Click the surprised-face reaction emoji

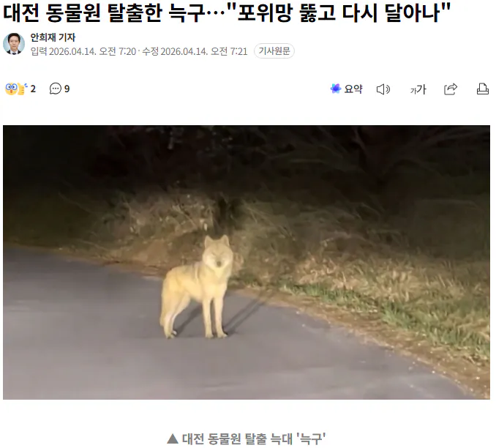click(x=12, y=89)
